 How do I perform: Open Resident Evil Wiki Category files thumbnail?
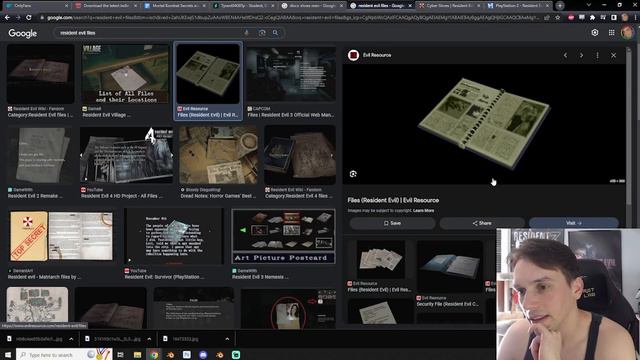(40, 74)
